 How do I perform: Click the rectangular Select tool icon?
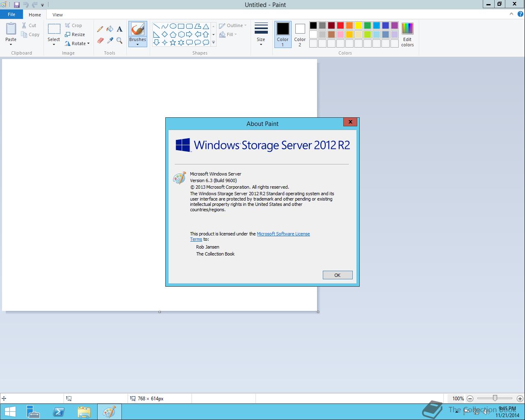[54, 29]
